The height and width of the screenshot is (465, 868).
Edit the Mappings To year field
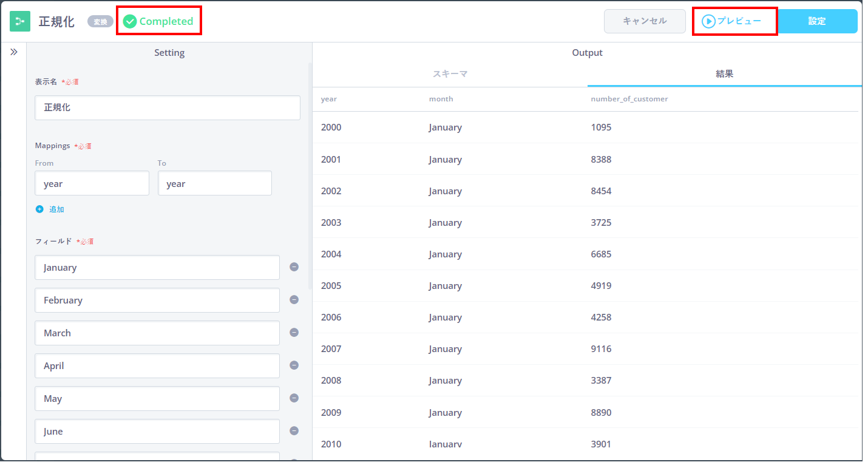tap(215, 183)
